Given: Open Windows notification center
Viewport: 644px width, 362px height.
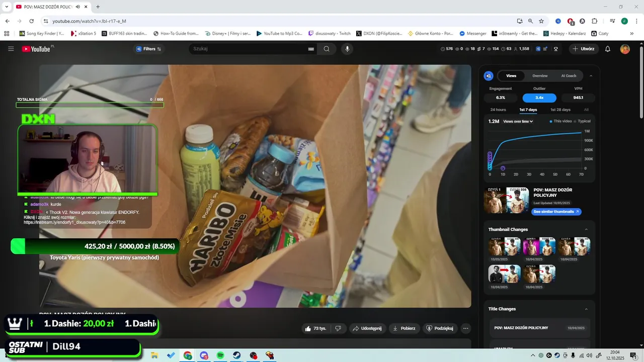Looking at the screenshot, I should click(633, 355).
